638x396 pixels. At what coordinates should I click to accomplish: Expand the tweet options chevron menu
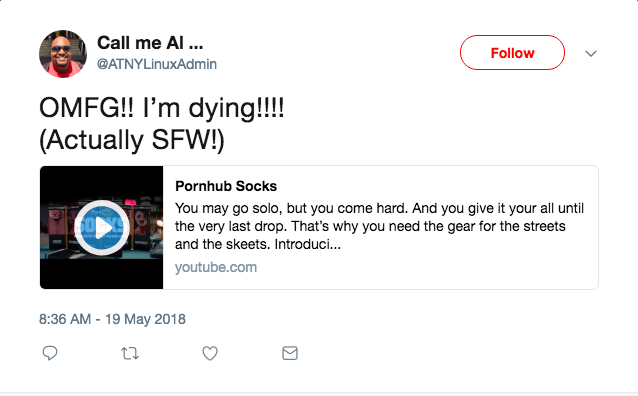[x=591, y=53]
